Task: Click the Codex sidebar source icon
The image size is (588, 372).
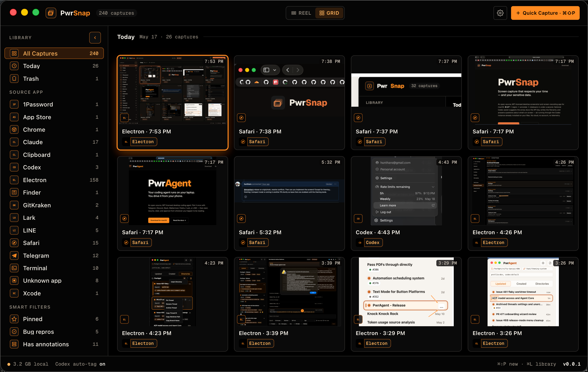Action: tap(14, 167)
